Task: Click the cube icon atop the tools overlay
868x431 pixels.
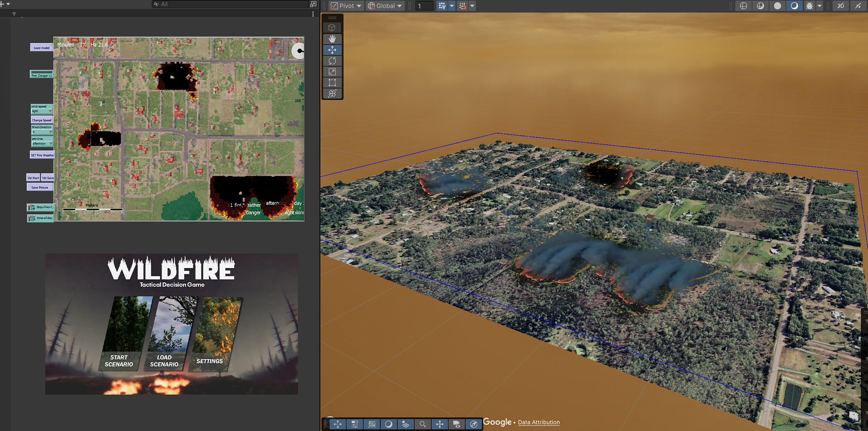Action: pyautogui.click(x=332, y=28)
